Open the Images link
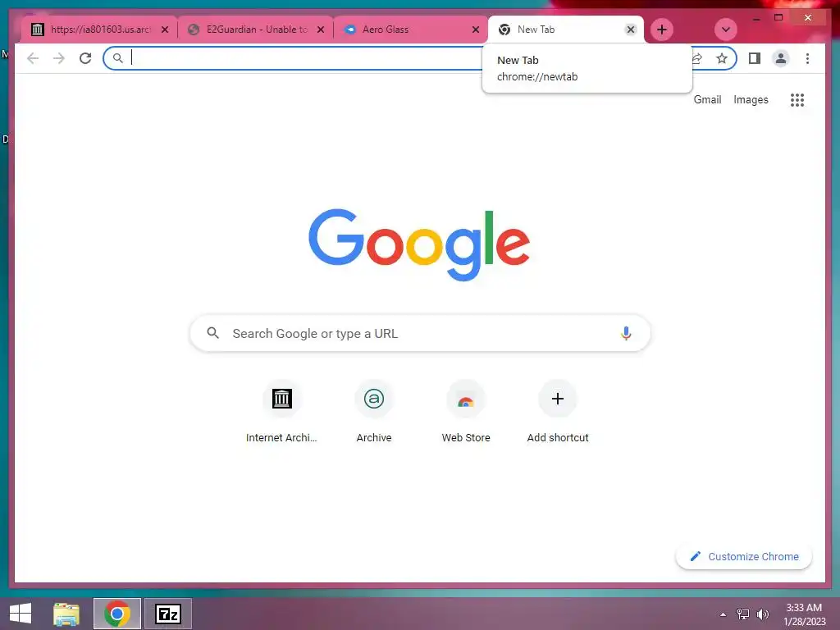Image resolution: width=840 pixels, height=630 pixels. pyautogui.click(x=751, y=99)
